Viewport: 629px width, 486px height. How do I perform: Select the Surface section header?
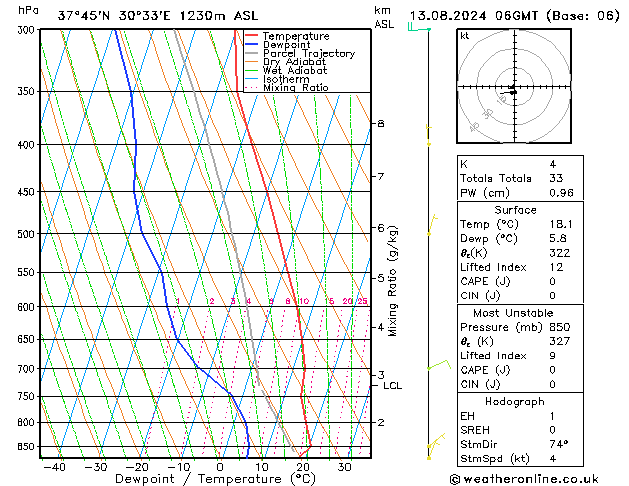pyautogui.click(x=514, y=210)
